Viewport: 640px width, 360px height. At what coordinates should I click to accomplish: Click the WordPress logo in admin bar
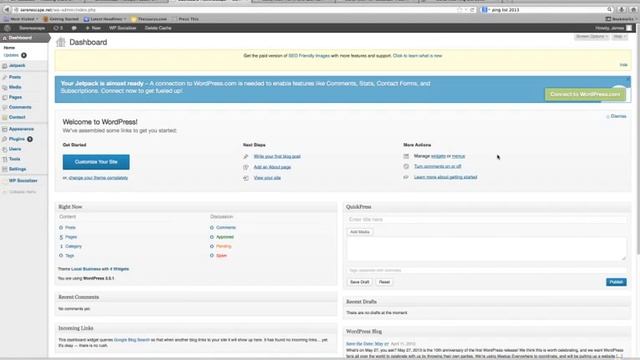click(7, 28)
